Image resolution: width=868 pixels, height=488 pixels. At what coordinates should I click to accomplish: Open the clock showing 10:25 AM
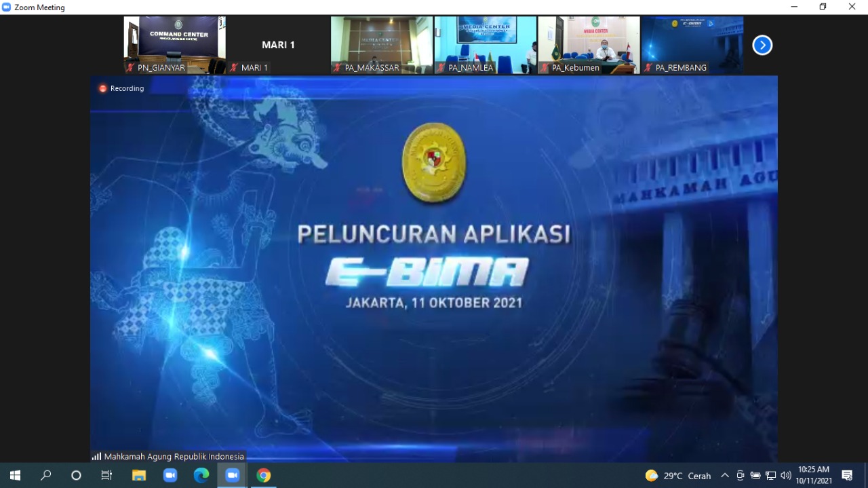point(814,475)
